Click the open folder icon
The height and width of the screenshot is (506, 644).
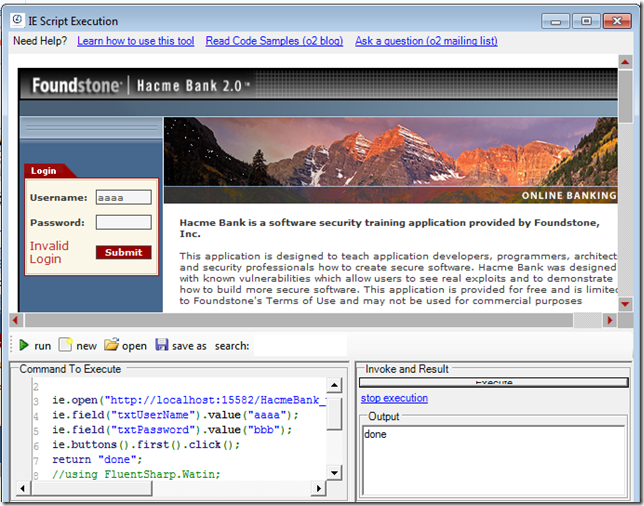point(111,345)
